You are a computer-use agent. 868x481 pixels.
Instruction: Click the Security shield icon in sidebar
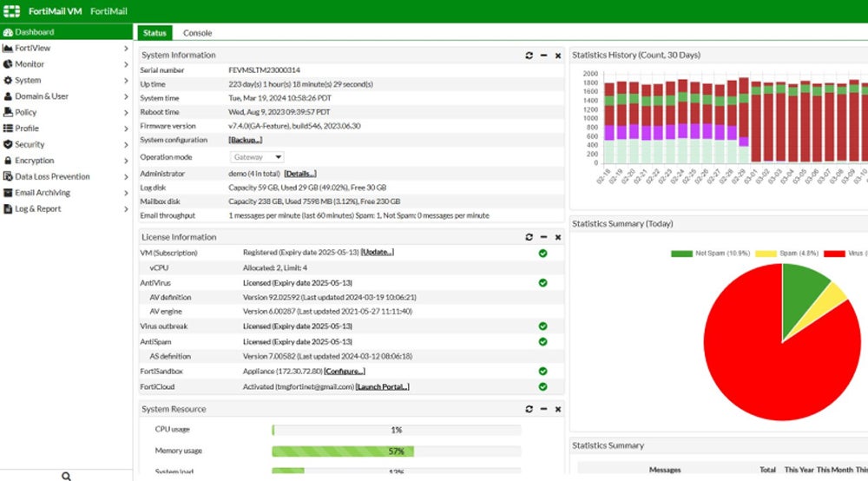point(8,144)
